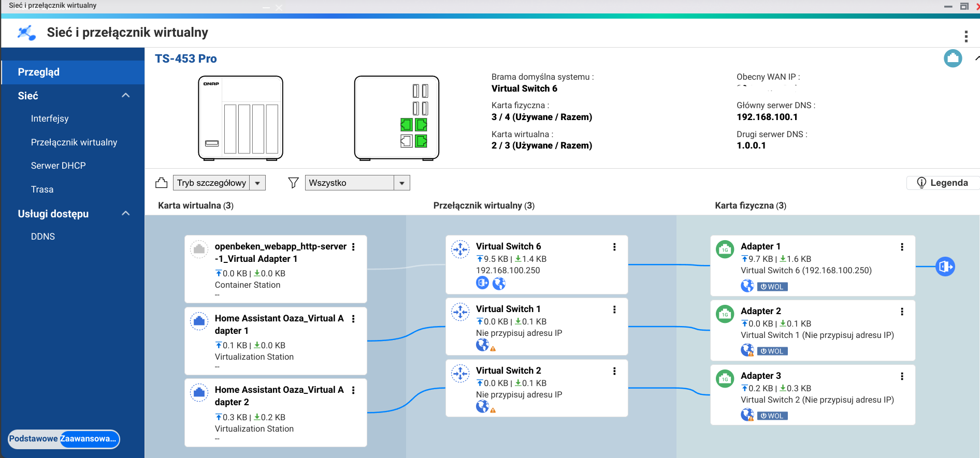Open options menu for openbeken_webapp virtual adapter

353,247
